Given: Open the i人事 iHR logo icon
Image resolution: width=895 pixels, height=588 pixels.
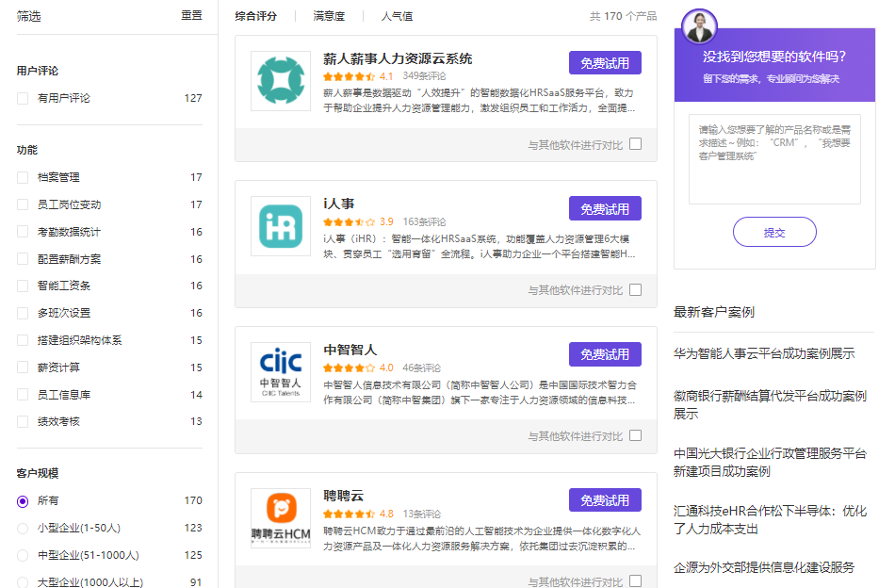Looking at the screenshot, I should [280, 226].
